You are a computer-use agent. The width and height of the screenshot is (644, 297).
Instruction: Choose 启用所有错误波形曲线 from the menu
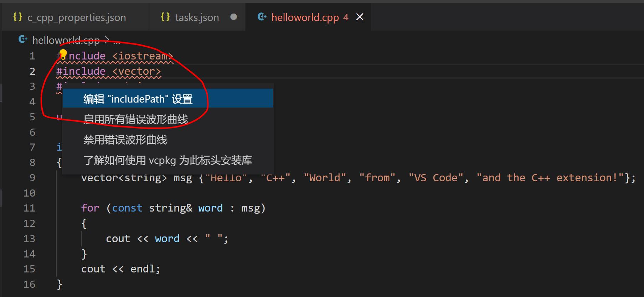(168, 119)
